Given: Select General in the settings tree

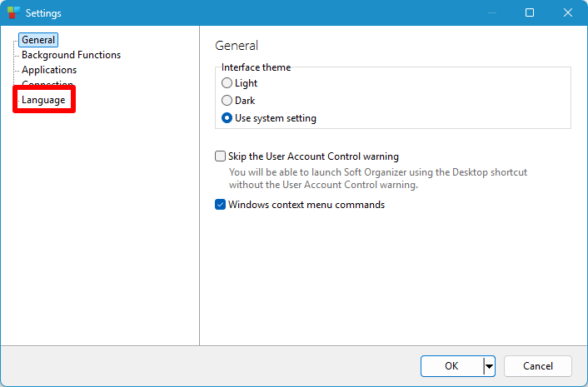Looking at the screenshot, I should (38, 40).
